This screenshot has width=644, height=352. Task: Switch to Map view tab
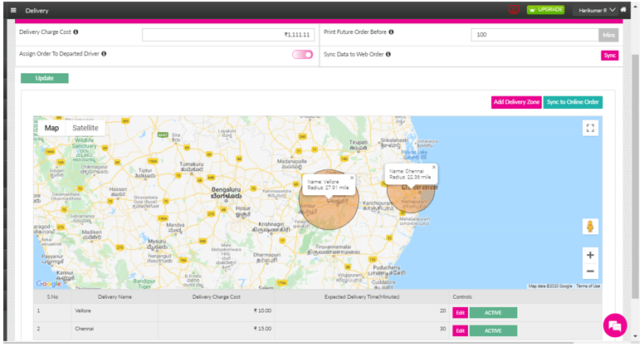point(51,128)
